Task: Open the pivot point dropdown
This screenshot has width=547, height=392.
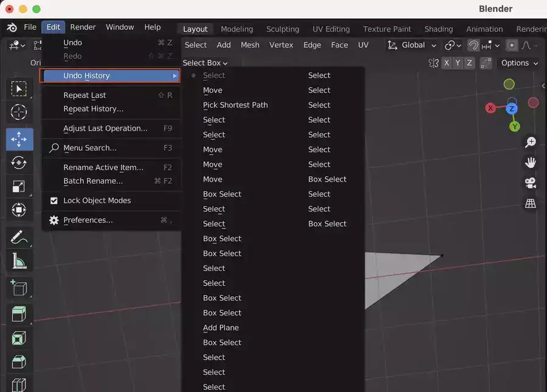Action: [453, 46]
